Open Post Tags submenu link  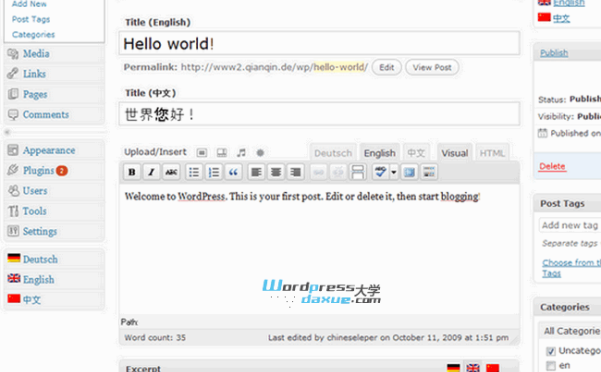click(31, 19)
